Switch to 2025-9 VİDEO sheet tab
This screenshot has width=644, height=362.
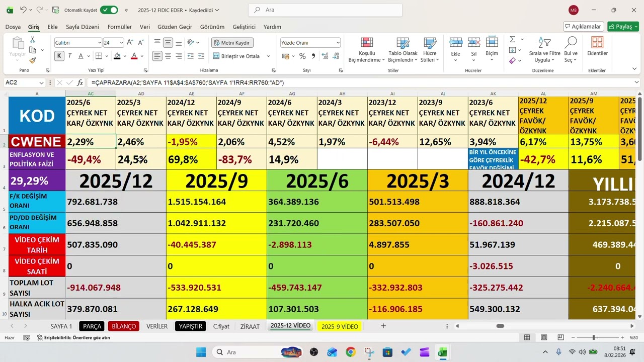click(x=340, y=326)
